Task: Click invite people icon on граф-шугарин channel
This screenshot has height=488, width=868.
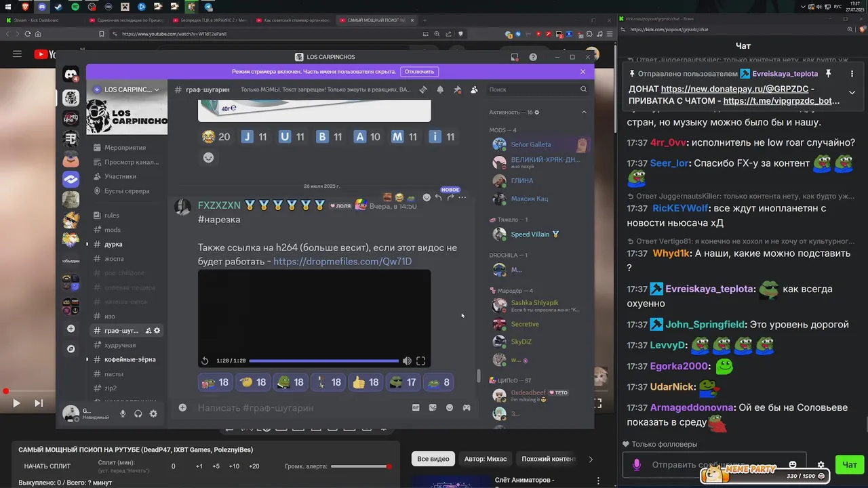Action: [x=148, y=331]
